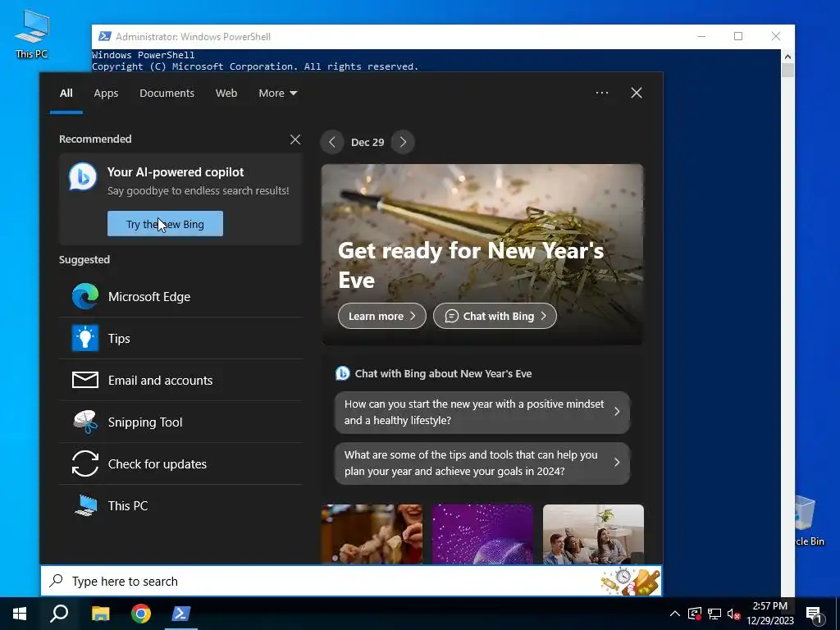Click Learn more on New Year's card
The image size is (840, 630).
pos(382,316)
